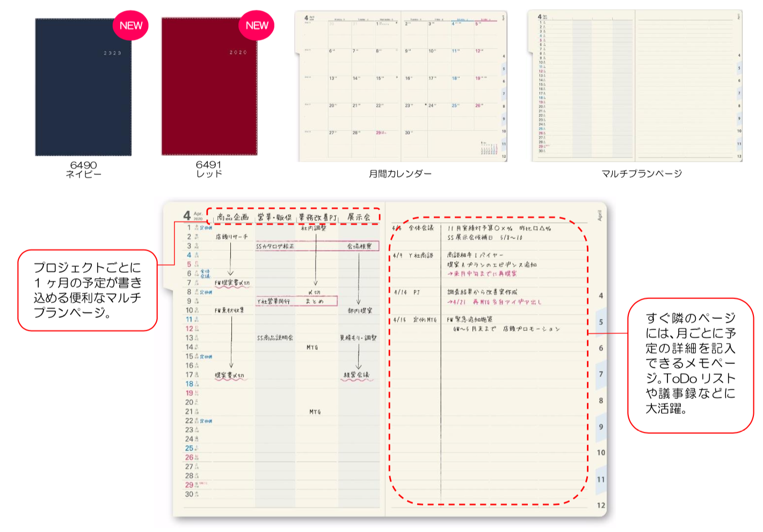763x532 pixels.
Task: Click the '見積もり・調整' entry
Action: tap(358, 338)
